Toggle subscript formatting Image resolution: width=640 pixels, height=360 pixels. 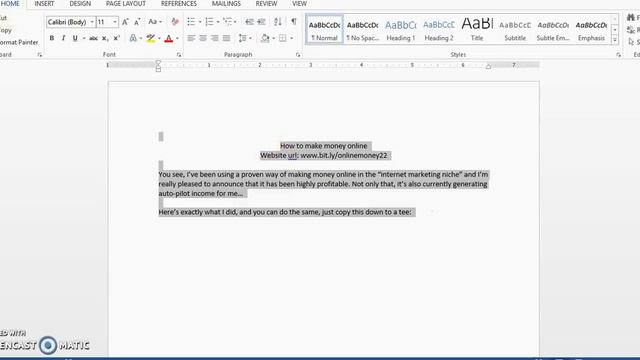[105, 38]
